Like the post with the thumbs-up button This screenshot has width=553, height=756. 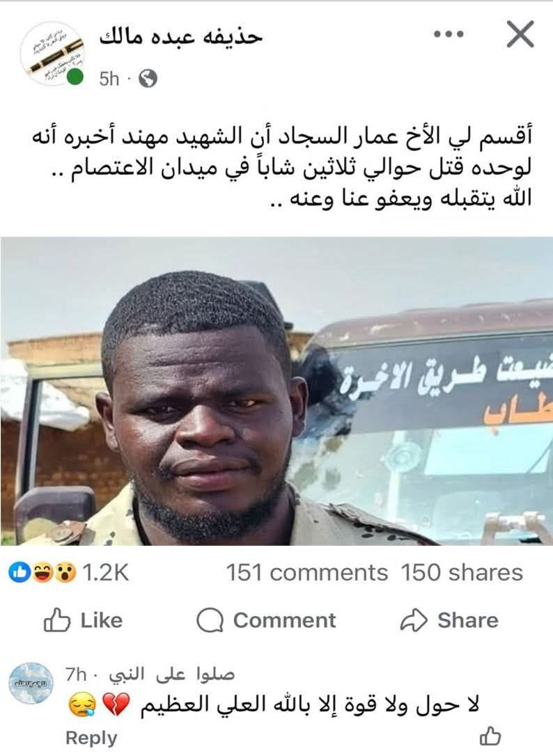pyautogui.click(x=83, y=620)
